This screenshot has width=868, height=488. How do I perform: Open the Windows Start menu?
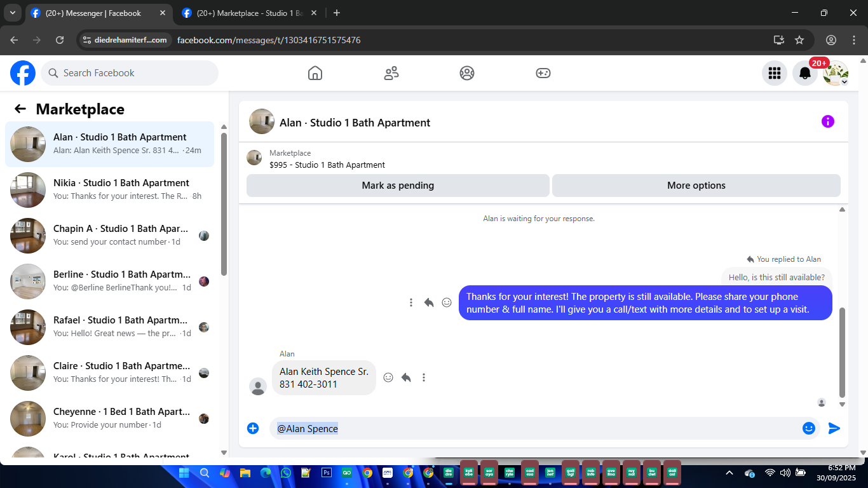pos(184,473)
